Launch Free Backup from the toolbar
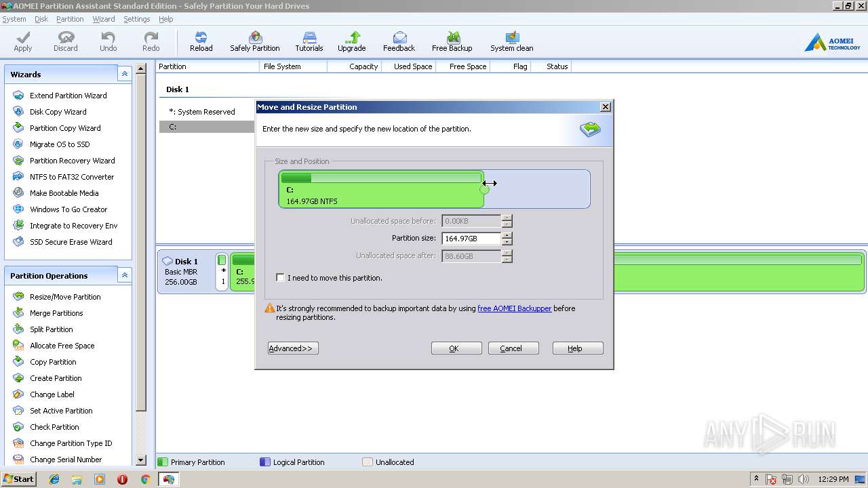 click(452, 41)
